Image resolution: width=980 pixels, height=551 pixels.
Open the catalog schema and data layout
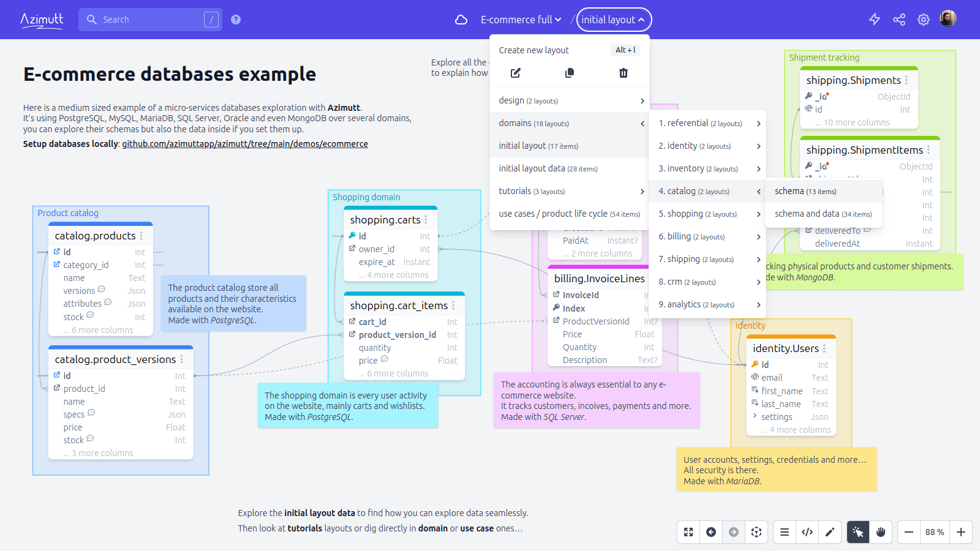[824, 214]
